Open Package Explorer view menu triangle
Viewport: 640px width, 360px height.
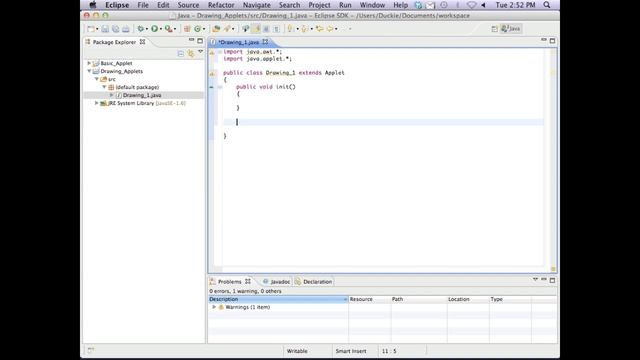[200, 52]
